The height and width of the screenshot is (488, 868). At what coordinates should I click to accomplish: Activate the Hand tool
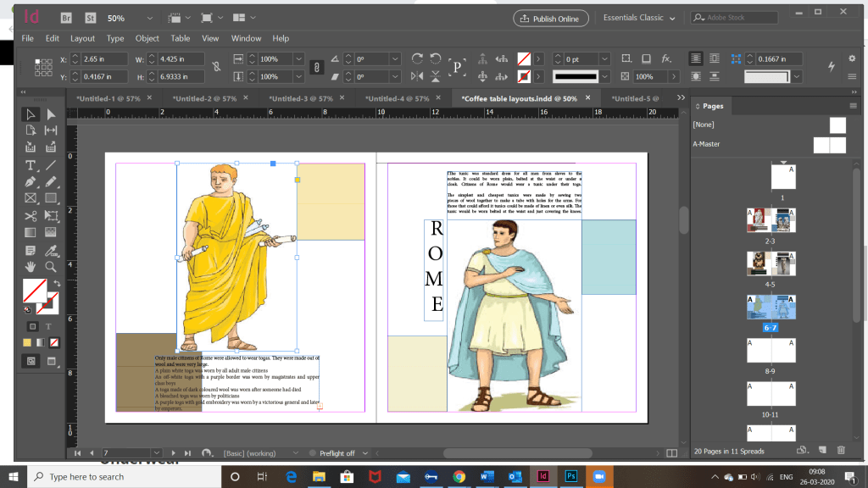click(x=31, y=267)
